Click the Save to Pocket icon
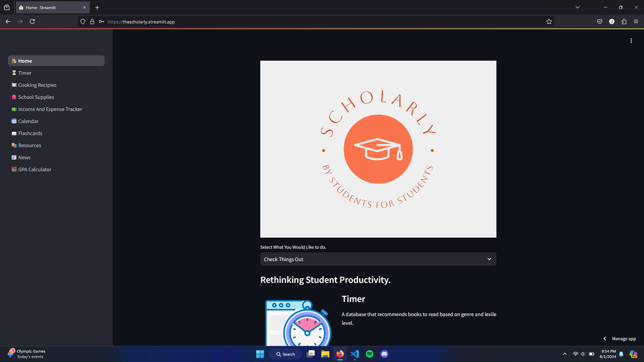 (x=600, y=22)
